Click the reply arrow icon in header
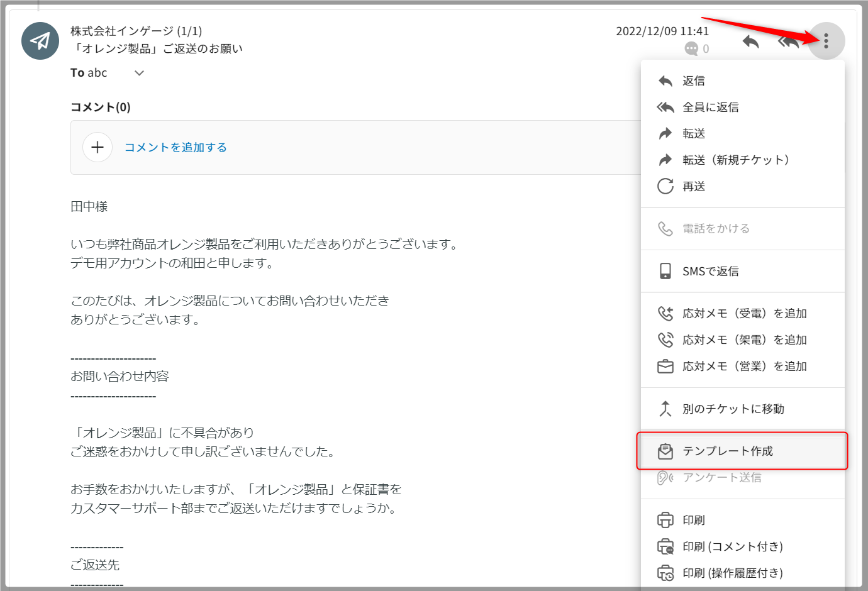Viewport: 868px width, 591px height. tap(750, 42)
